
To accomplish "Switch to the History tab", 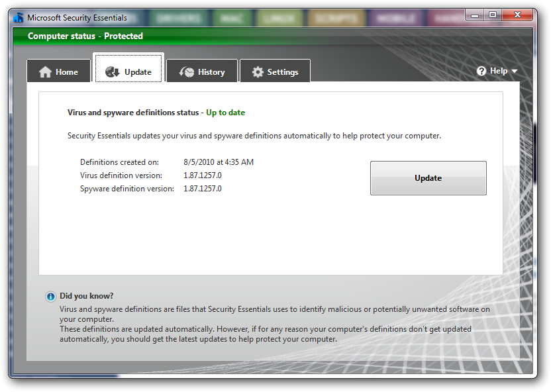I will pos(202,71).
